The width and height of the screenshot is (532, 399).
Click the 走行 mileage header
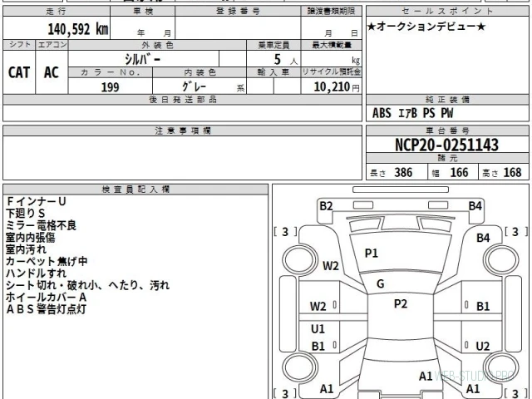(x=57, y=11)
